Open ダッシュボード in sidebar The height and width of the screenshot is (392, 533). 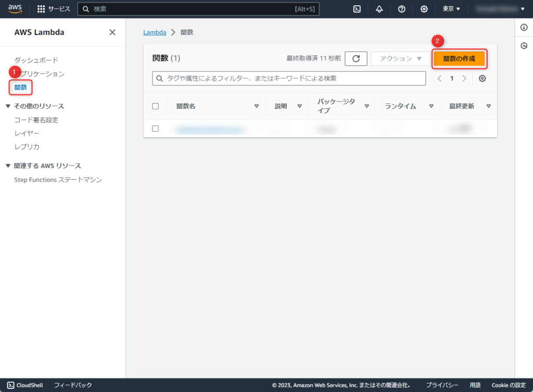[x=36, y=60]
